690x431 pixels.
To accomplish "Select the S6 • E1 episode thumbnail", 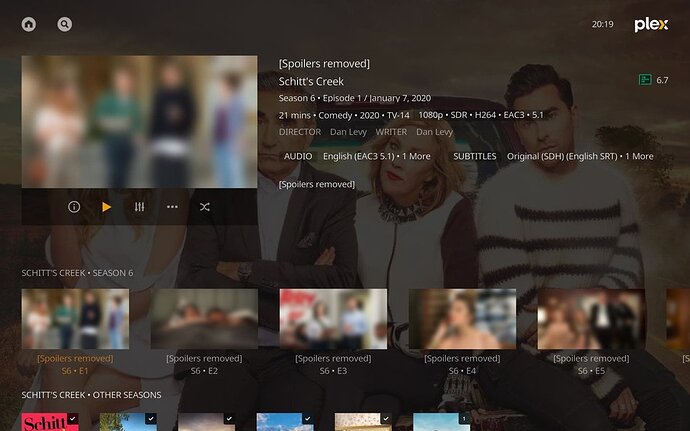I will pos(75,319).
